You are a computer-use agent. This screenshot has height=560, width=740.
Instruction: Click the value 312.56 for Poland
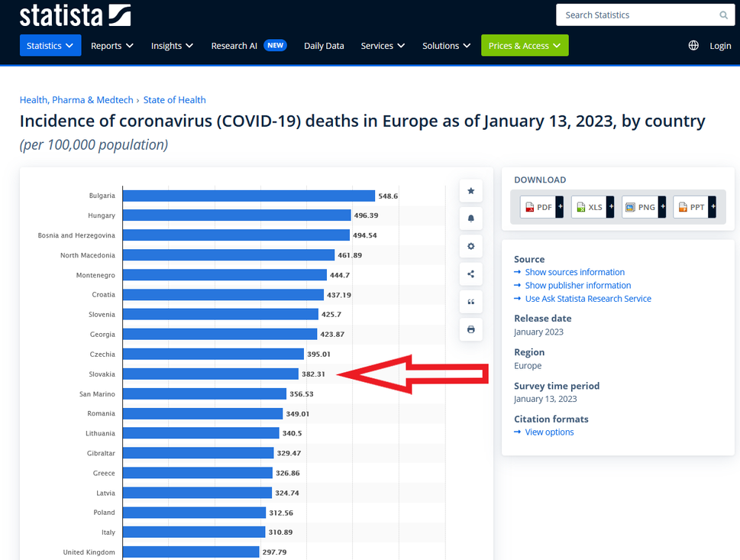[281, 513]
